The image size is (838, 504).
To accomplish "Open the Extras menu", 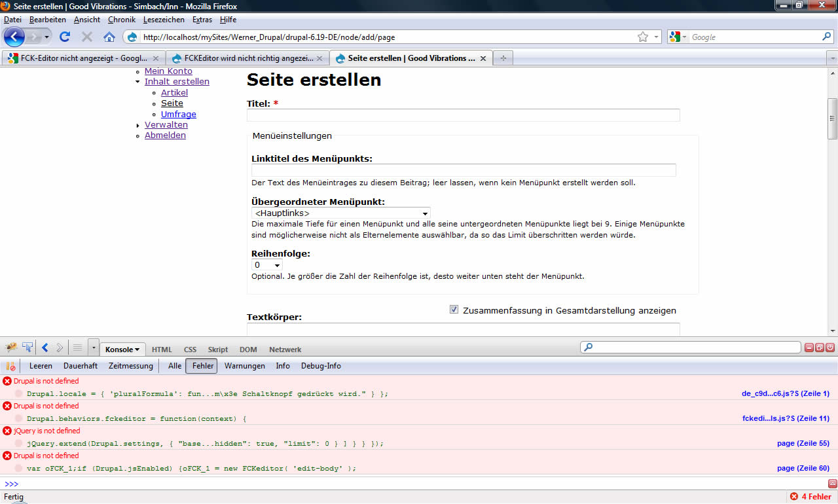I will coord(202,20).
